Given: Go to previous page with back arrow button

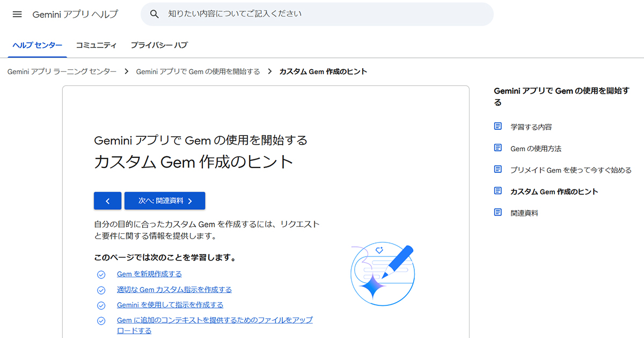Looking at the screenshot, I should (107, 201).
